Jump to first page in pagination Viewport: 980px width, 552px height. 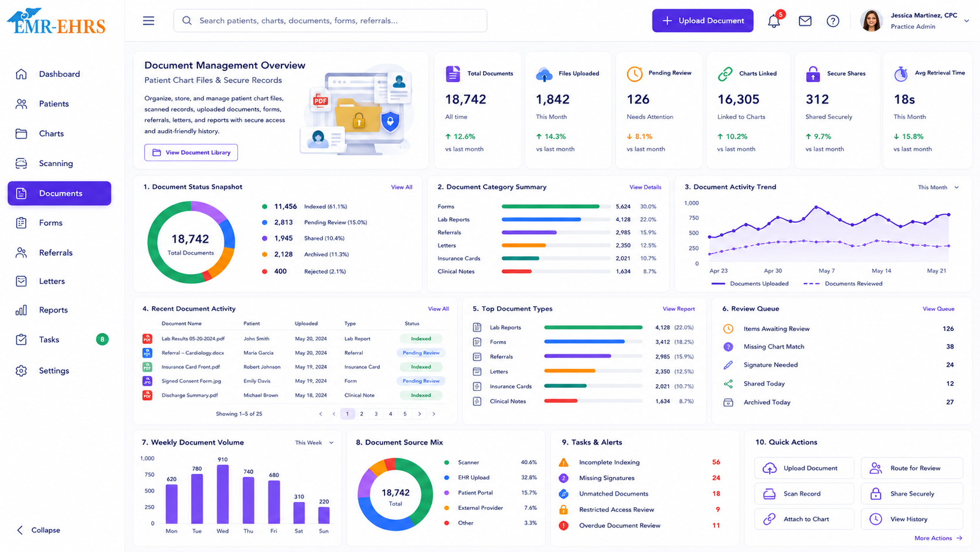(x=321, y=414)
